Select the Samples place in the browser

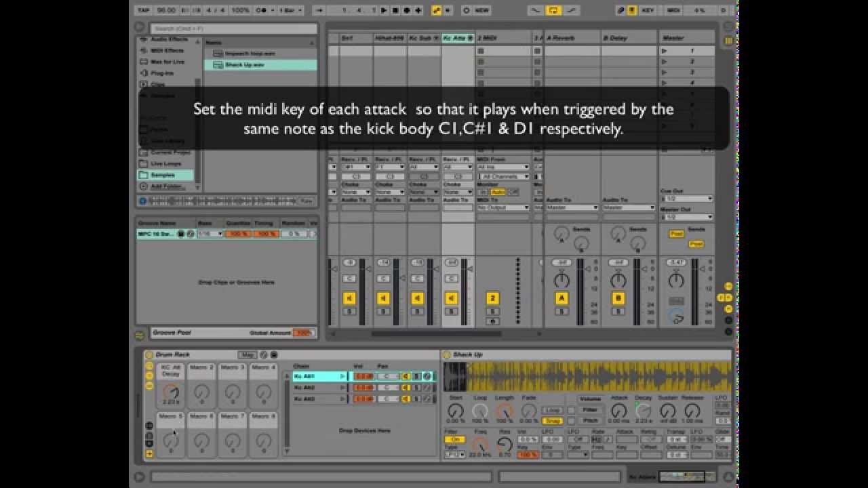165,175
